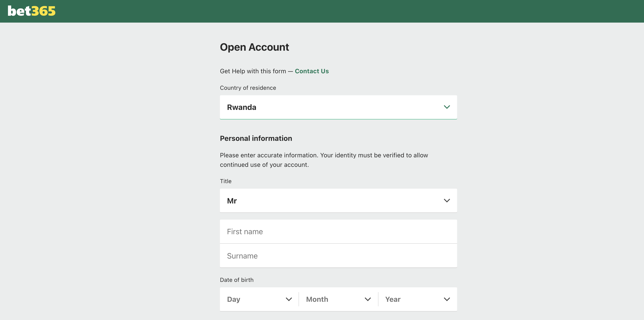This screenshot has width=644, height=320.
Task: Open the Contact Us link
Action: coord(312,71)
